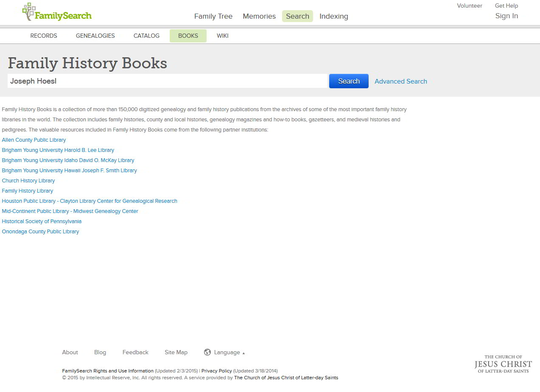The width and height of the screenshot is (540, 392).
Task: Click the globe icon beside Language
Action: pyautogui.click(x=207, y=352)
